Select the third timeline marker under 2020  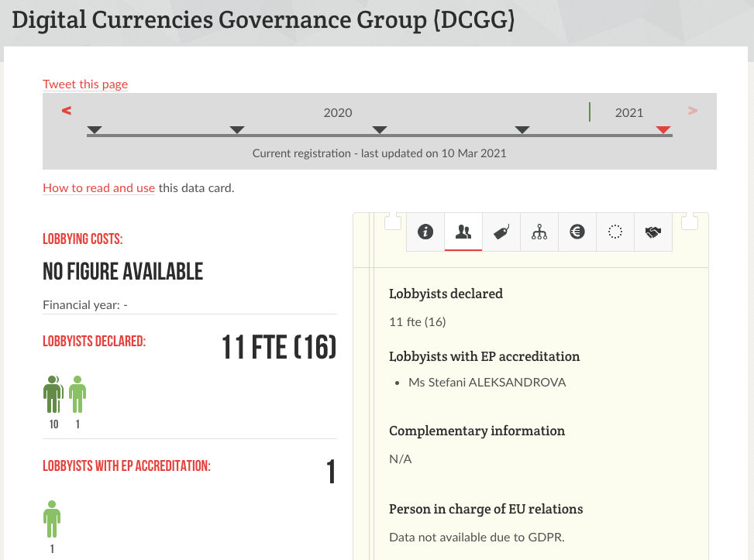pyautogui.click(x=380, y=130)
